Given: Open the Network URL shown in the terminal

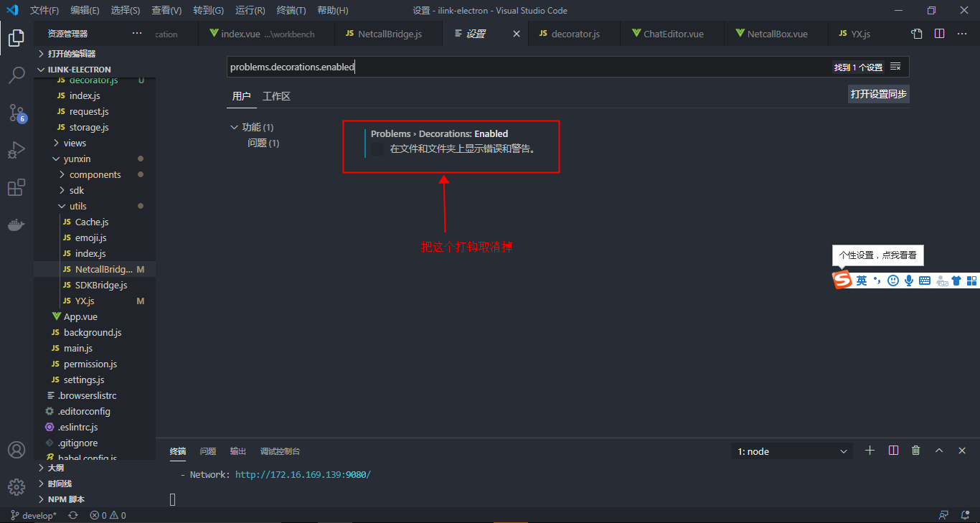Looking at the screenshot, I should click(x=303, y=474).
